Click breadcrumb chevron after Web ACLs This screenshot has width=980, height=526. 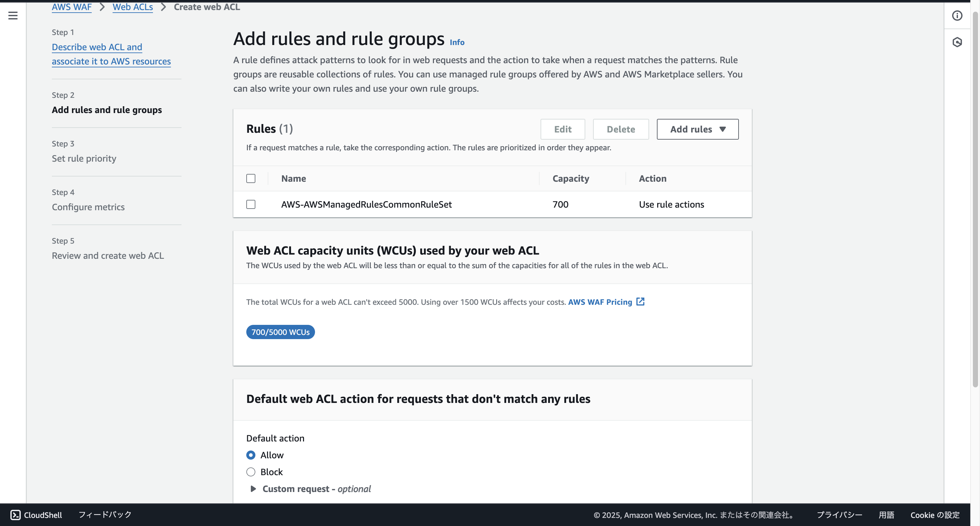click(163, 7)
